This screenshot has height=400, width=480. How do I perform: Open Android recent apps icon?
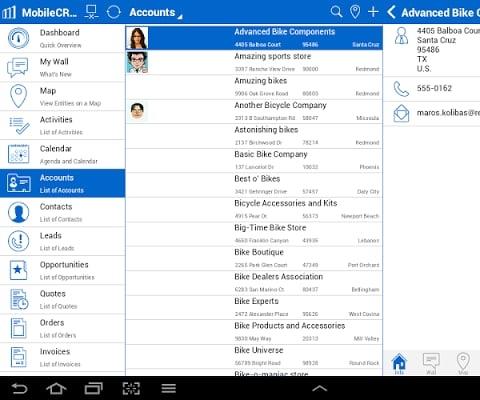point(94,388)
